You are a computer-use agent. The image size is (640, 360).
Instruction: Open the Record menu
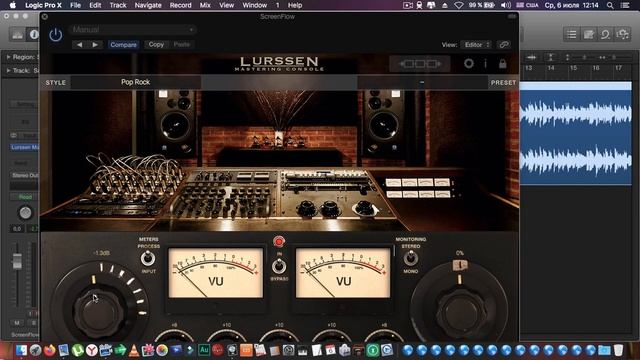point(180,5)
